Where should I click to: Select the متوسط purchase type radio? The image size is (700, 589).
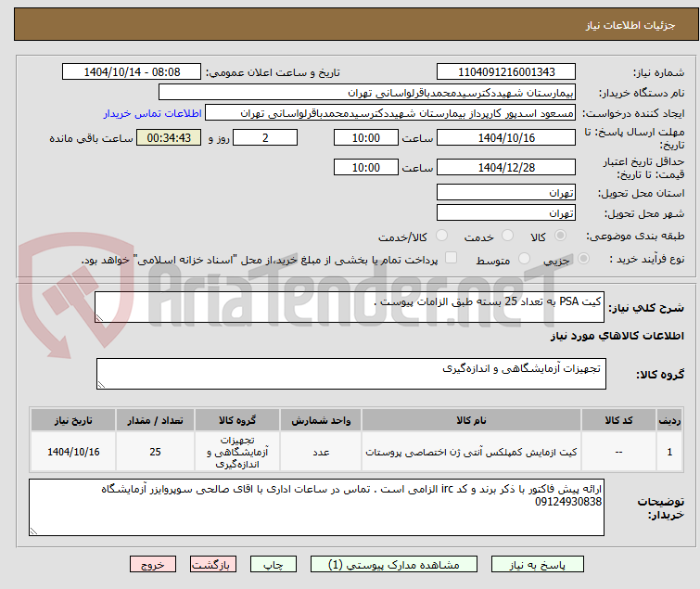click(524, 259)
